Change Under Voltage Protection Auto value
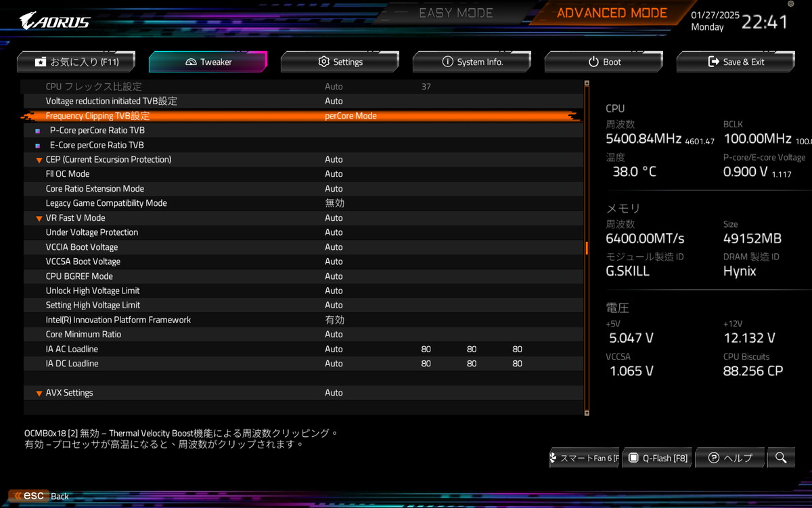This screenshot has height=508, width=812. (334, 232)
